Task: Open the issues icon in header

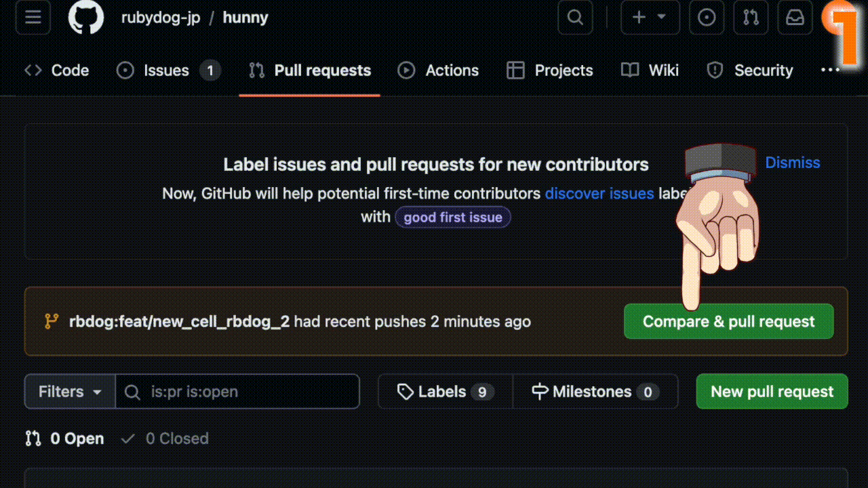Action: tap(707, 18)
